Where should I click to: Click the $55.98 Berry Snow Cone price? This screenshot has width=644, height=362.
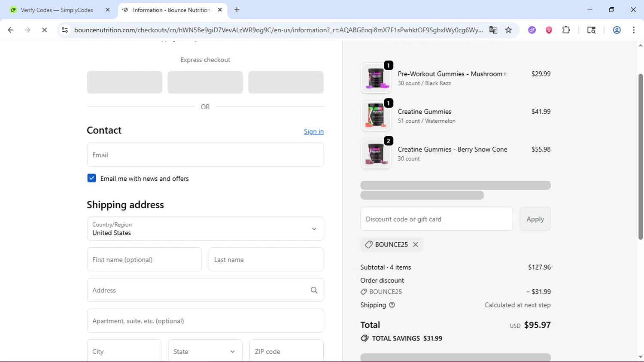(x=541, y=149)
